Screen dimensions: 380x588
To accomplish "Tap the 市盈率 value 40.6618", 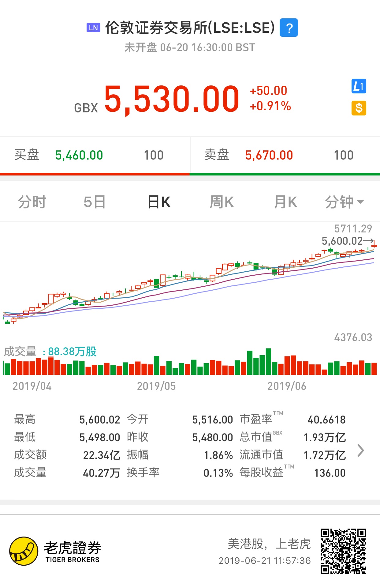I will point(326,420).
